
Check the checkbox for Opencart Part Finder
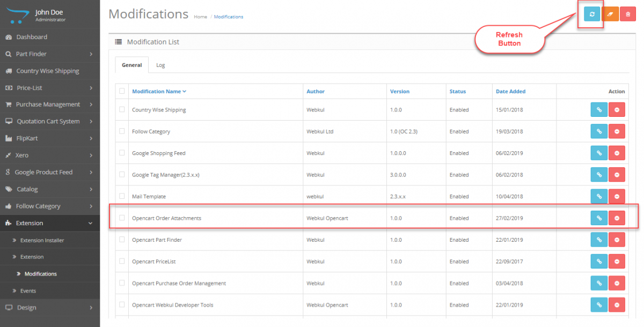(122, 240)
